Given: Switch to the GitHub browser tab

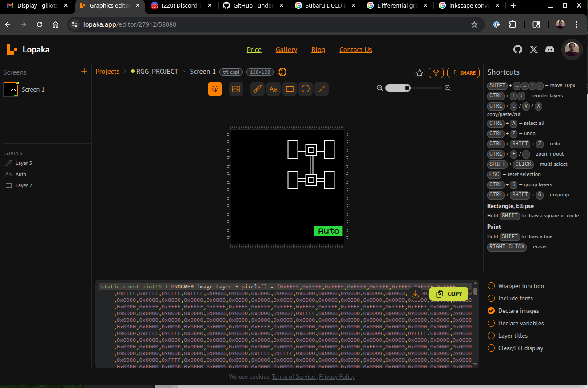Looking at the screenshot, I should click(x=251, y=6).
